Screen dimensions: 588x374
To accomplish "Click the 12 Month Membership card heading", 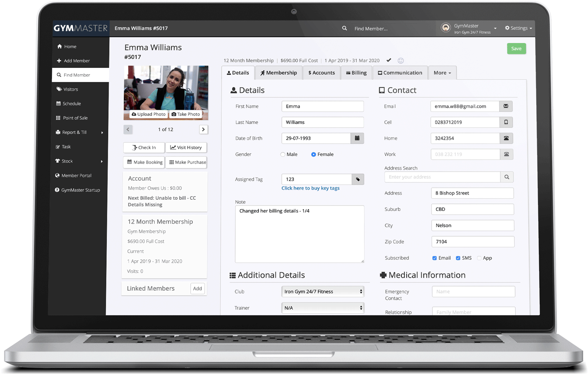I will [160, 222].
